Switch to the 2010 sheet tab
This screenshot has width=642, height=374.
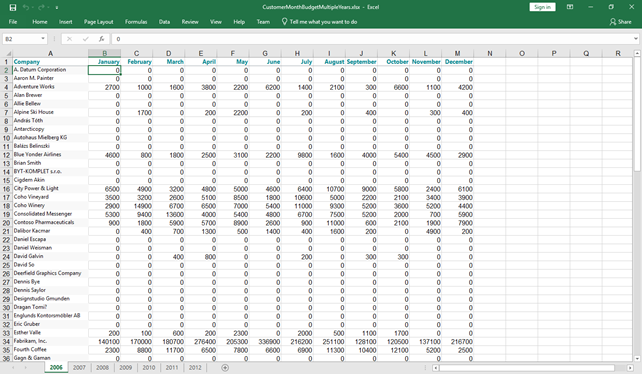click(149, 367)
